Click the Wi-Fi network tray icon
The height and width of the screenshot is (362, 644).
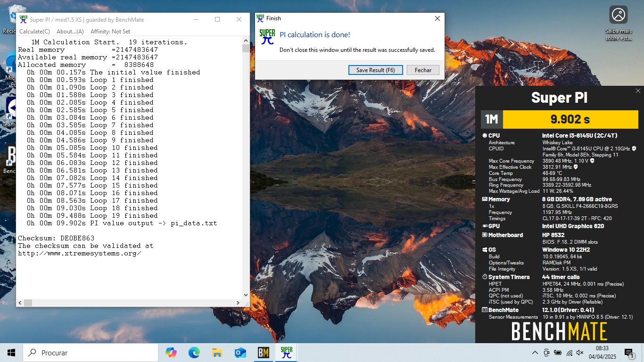click(x=570, y=353)
